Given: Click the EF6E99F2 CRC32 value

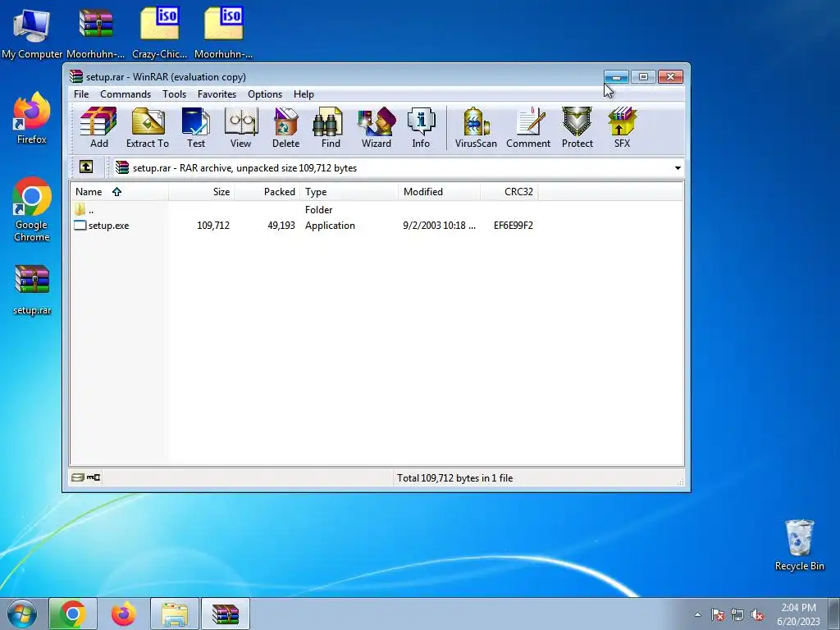Looking at the screenshot, I should pos(514,226).
